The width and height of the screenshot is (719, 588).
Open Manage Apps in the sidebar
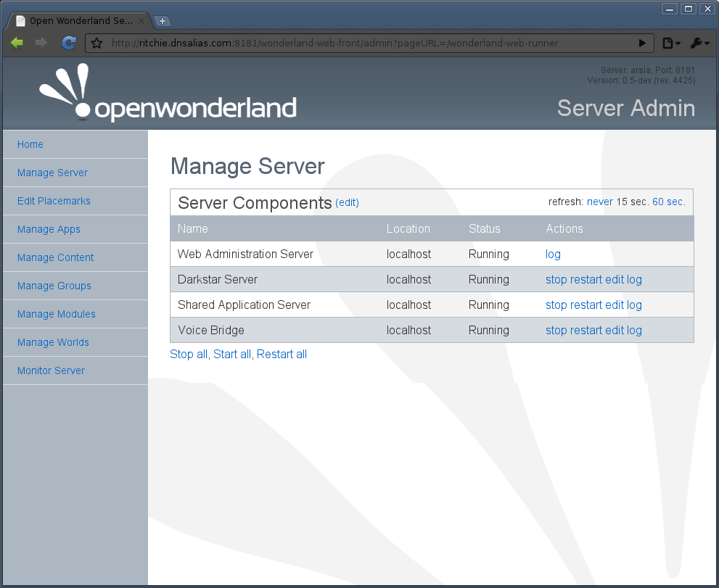[x=49, y=229]
